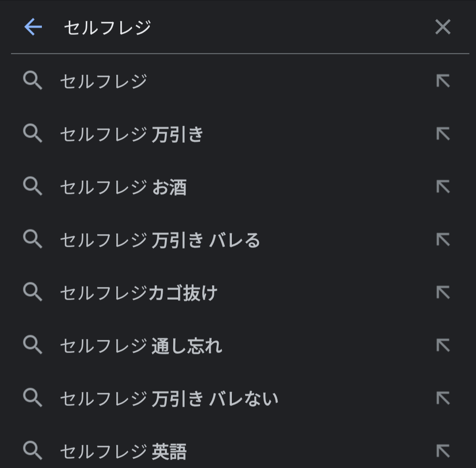Insert セルフレジ 英語 using its arrow icon
This screenshot has height=468, width=476.
click(443, 451)
